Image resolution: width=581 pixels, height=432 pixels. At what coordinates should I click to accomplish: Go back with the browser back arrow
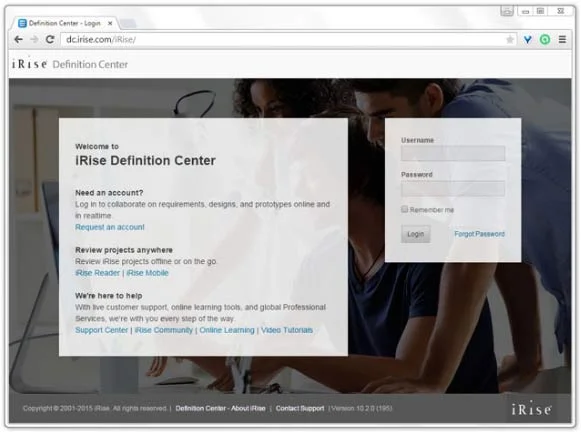pyautogui.click(x=19, y=39)
